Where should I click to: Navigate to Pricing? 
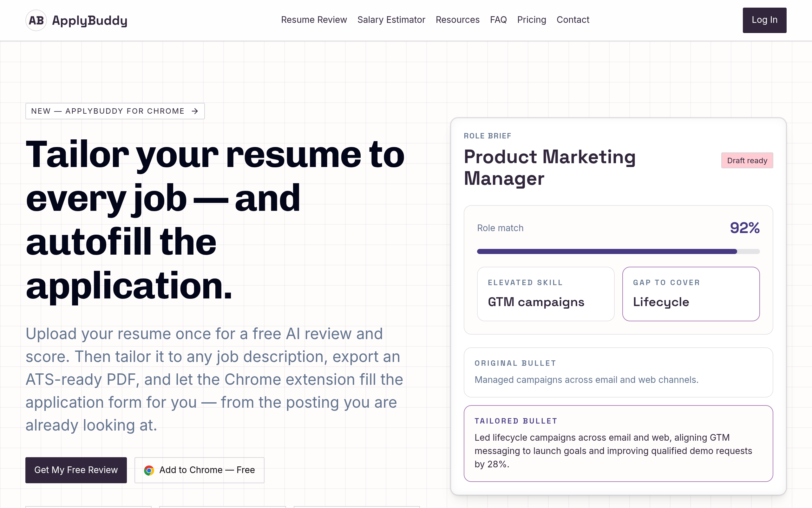[x=532, y=20]
